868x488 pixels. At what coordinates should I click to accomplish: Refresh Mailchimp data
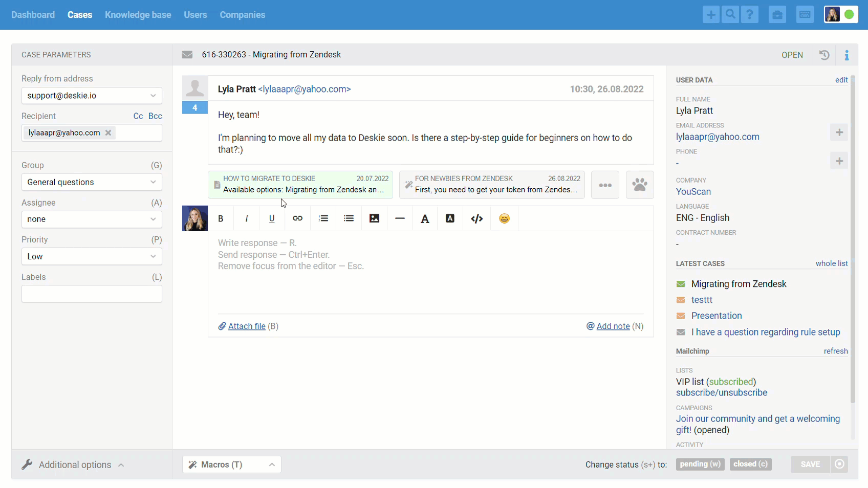click(x=836, y=351)
